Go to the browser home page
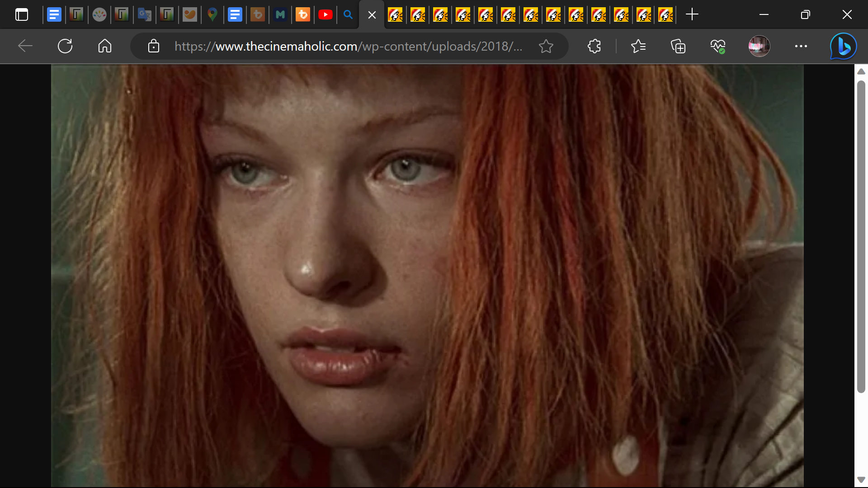This screenshot has height=488, width=868. click(x=105, y=46)
